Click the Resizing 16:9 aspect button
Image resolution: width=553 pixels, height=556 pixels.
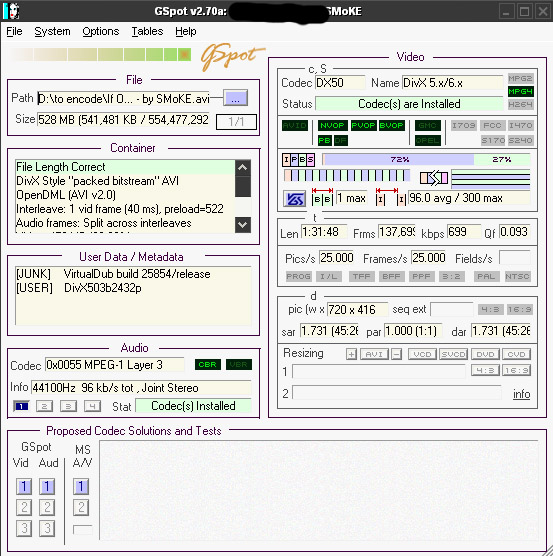click(x=516, y=370)
